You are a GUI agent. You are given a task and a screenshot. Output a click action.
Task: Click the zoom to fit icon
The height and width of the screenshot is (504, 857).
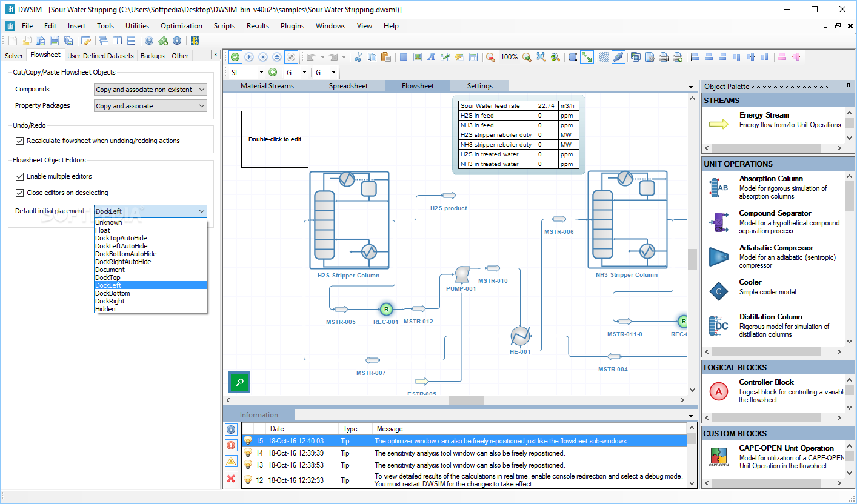pyautogui.click(x=541, y=57)
